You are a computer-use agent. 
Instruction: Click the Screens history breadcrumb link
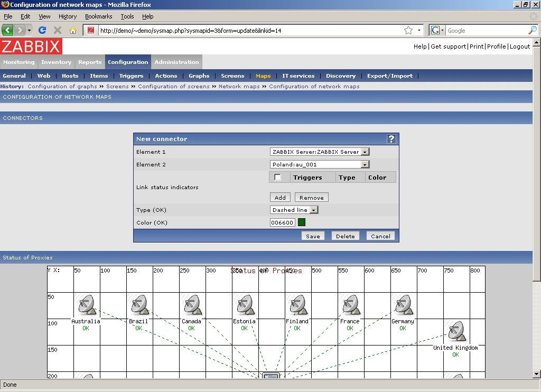[117, 86]
